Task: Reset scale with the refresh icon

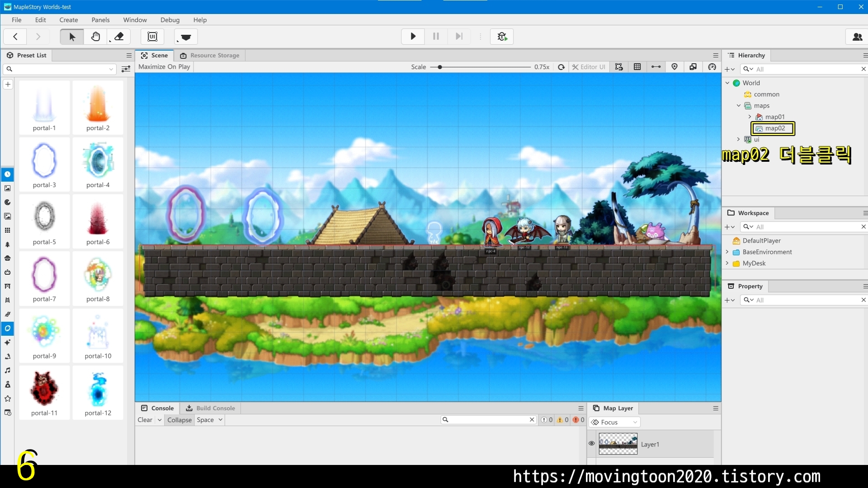Action: [x=561, y=67]
